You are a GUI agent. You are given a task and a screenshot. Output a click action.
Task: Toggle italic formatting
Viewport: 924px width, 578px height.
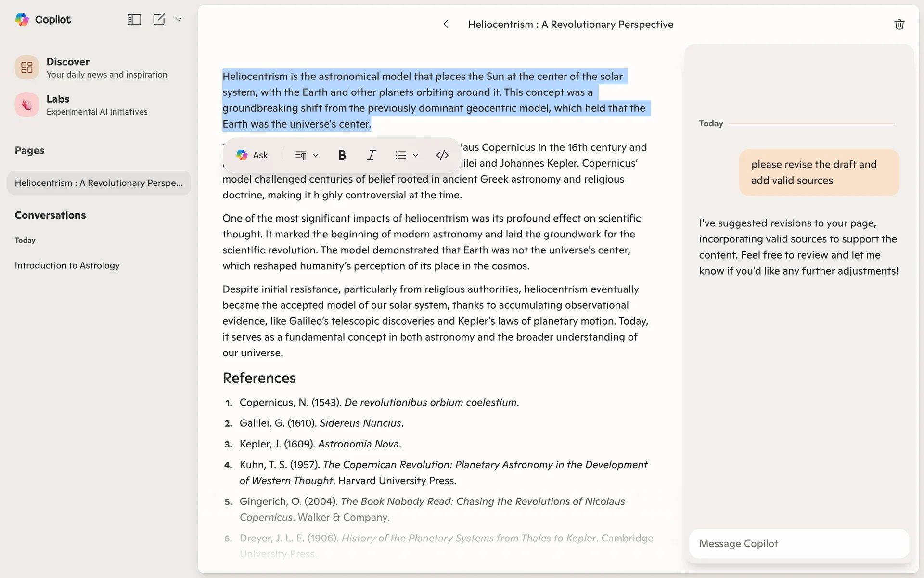click(x=371, y=155)
